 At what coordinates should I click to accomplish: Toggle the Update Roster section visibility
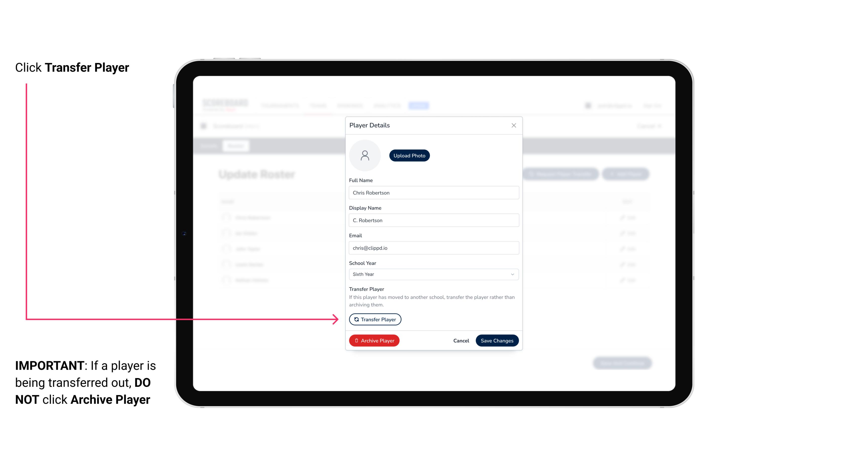(257, 174)
